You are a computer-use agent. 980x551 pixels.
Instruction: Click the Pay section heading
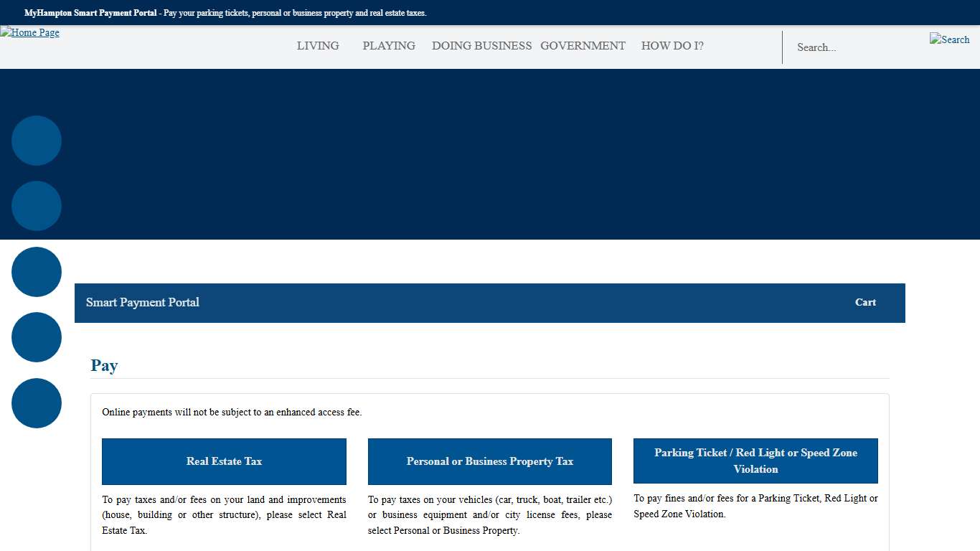(104, 366)
